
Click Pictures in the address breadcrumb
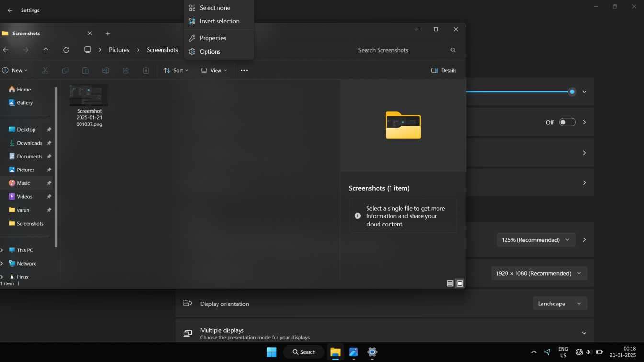pos(119,50)
